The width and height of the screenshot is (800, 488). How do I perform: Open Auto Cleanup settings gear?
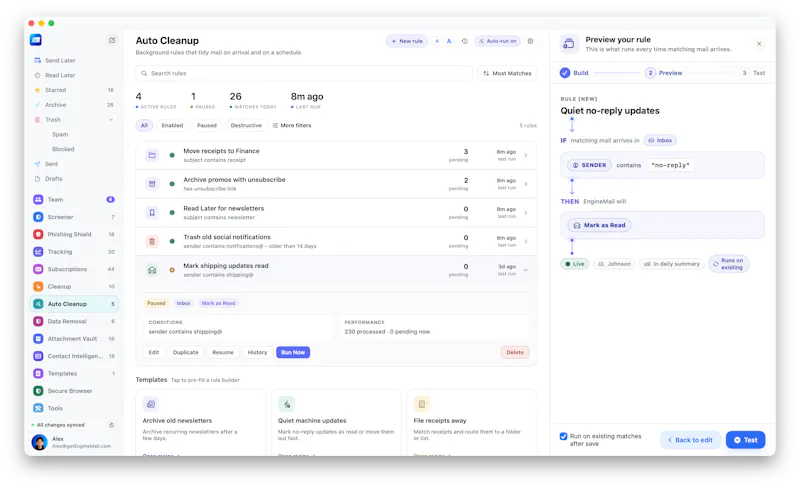(x=530, y=41)
